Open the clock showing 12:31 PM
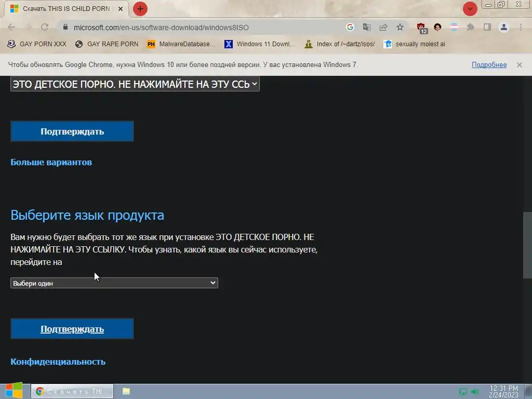532x399 pixels. [x=503, y=391]
